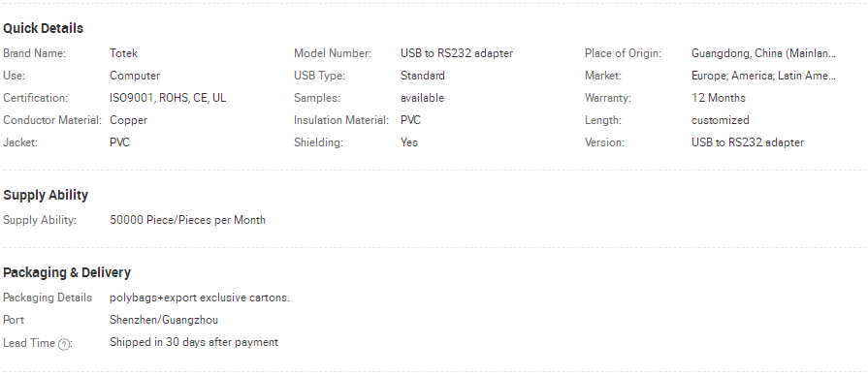Viewport: 868px width, 376px height.
Task: Click the Conductor Material value Copper
Action: point(128,120)
